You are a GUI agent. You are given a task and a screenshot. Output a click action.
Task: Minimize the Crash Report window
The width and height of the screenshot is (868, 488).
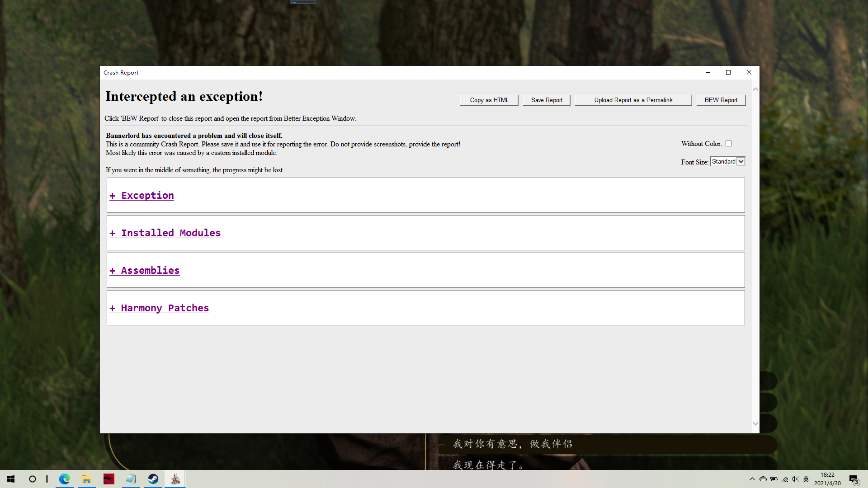(x=708, y=72)
